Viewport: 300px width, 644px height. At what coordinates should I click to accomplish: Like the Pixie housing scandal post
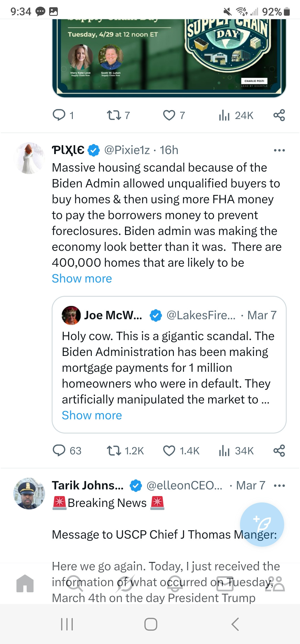tap(169, 451)
